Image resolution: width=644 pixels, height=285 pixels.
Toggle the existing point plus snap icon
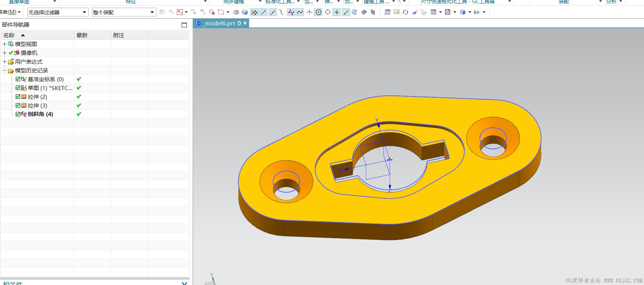pyautogui.click(x=337, y=12)
